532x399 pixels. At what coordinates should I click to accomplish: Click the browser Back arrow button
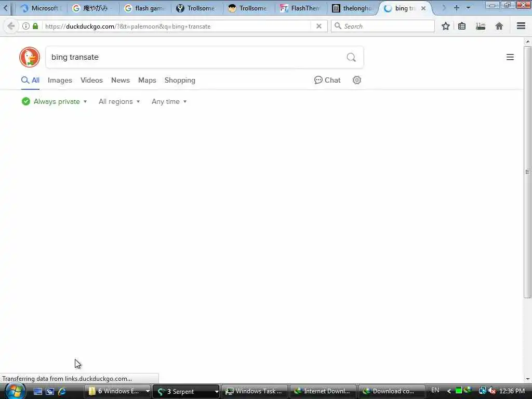(x=11, y=26)
